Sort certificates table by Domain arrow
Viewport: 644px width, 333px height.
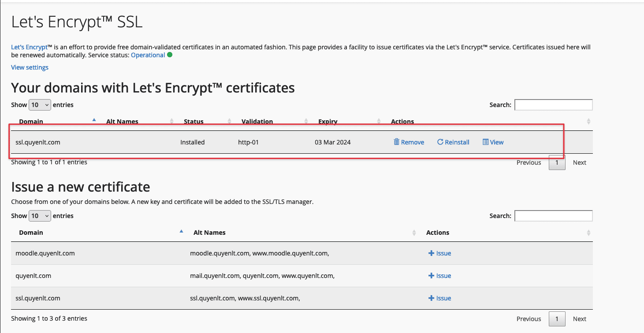tap(94, 120)
